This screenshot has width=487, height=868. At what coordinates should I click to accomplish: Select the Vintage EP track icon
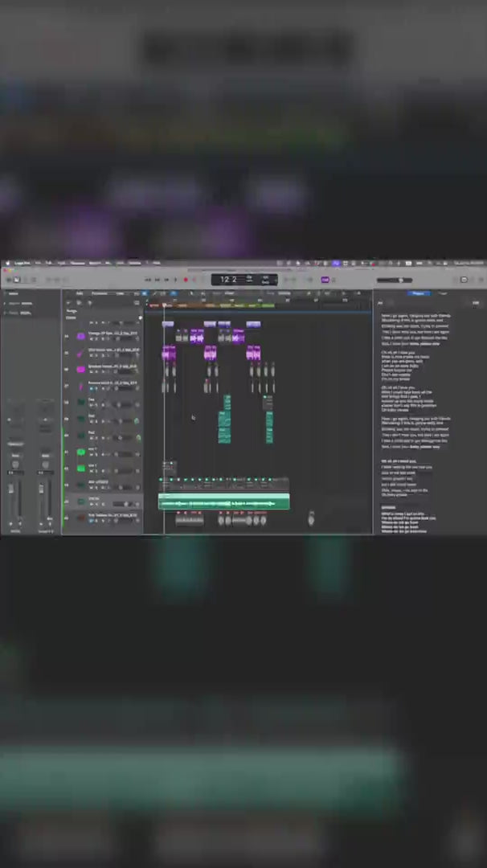point(80,336)
